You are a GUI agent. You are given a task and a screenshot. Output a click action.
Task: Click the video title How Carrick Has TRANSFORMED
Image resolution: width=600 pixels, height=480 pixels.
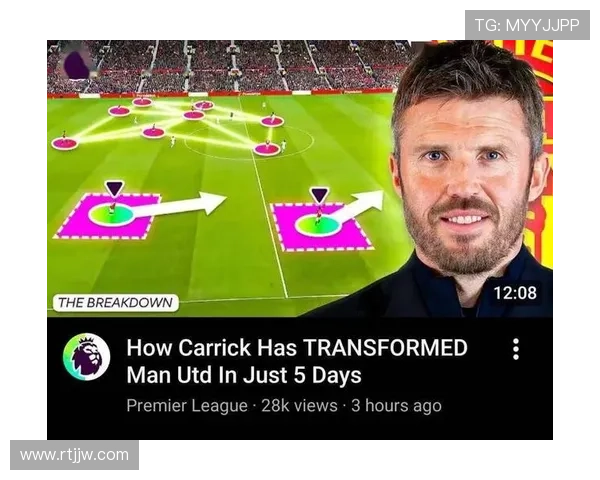pyautogui.click(x=297, y=361)
